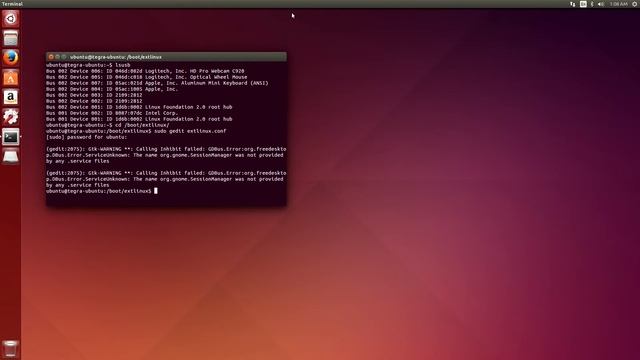Open the network connections indicator
Viewport: 640px width, 360px height.
(573, 4)
